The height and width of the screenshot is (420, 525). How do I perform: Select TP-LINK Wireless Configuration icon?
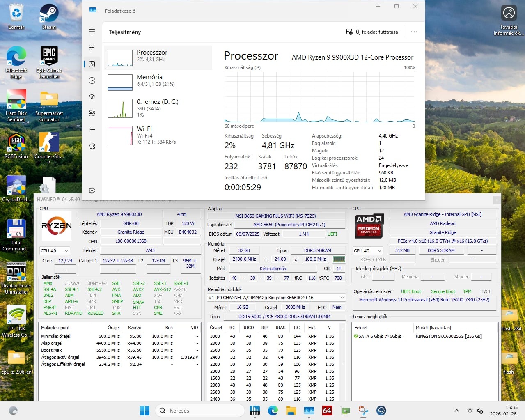[16, 321]
